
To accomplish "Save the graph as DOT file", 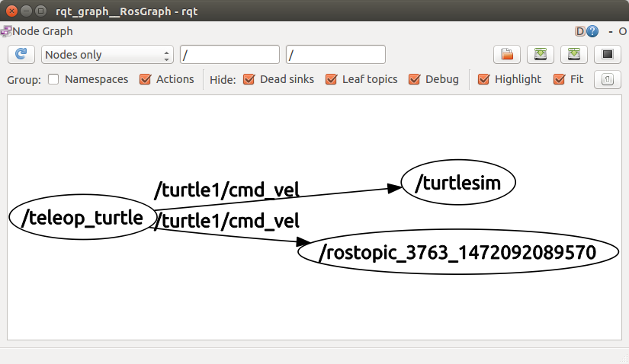I will [540, 54].
